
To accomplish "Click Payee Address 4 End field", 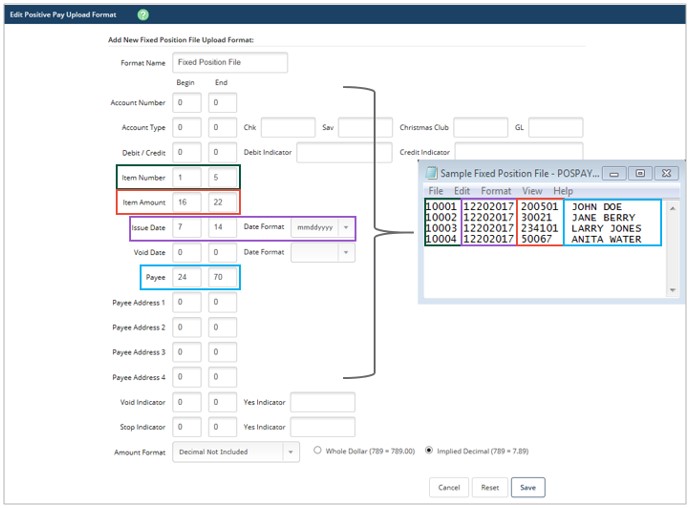I will (x=222, y=377).
